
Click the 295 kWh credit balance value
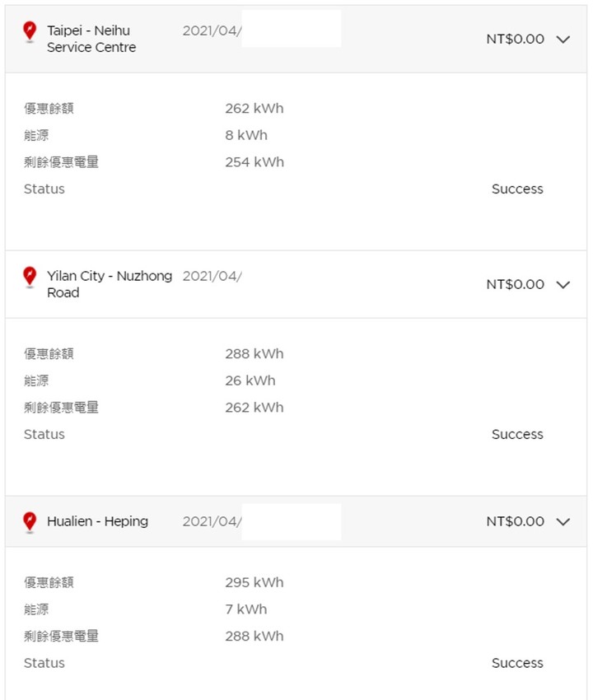pos(254,582)
